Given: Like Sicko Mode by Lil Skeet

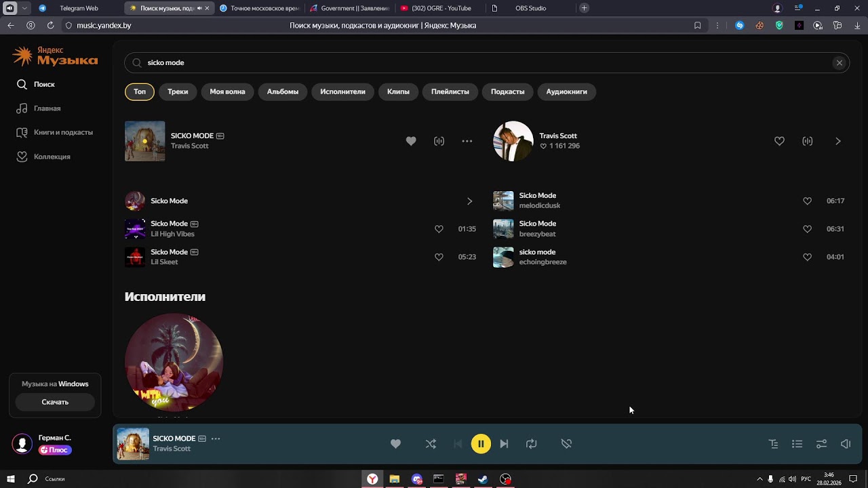Looking at the screenshot, I should point(439,258).
